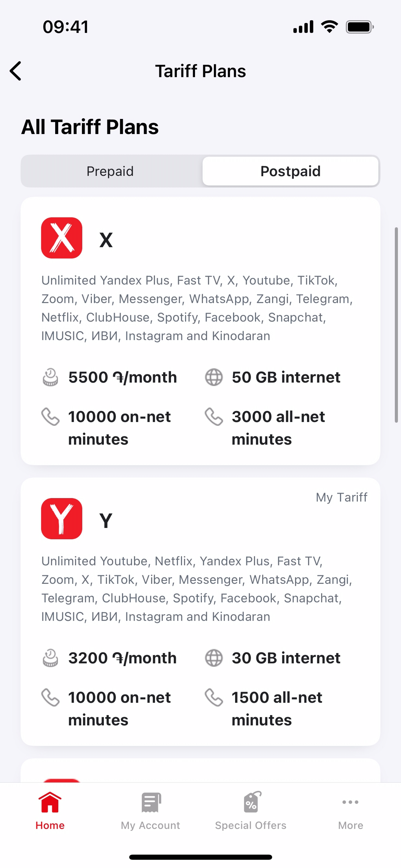Select the Postpaid tab
The width and height of the screenshot is (401, 868).
290,171
